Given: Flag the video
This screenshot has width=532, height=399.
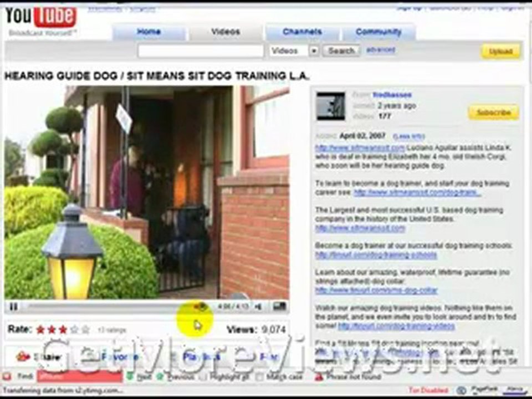Looking at the screenshot, I should (x=270, y=356).
